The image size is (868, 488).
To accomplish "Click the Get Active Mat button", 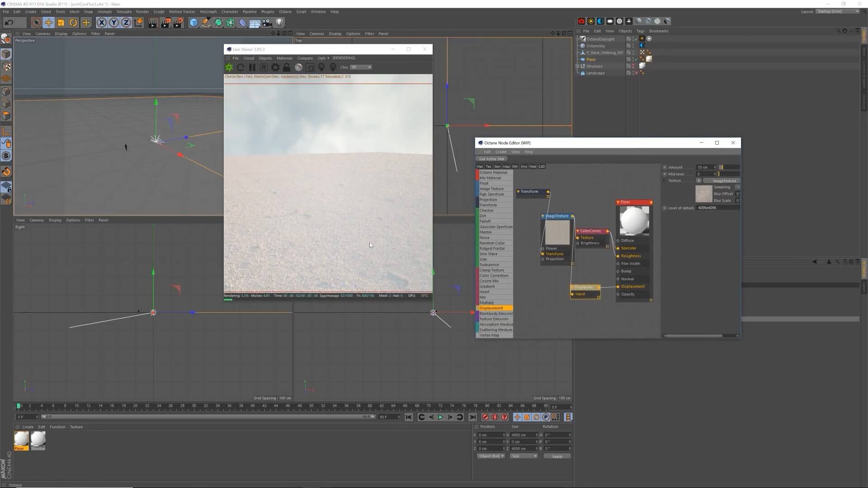I will point(491,159).
